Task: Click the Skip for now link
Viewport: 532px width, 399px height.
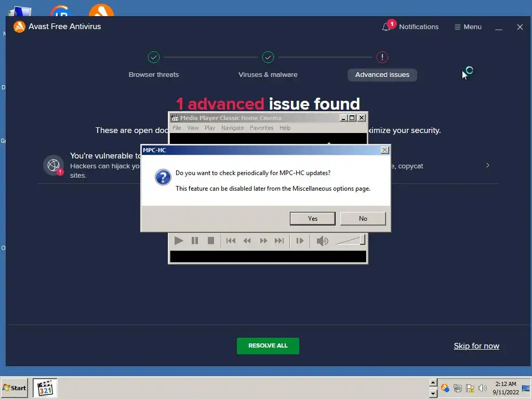Action: (476, 345)
